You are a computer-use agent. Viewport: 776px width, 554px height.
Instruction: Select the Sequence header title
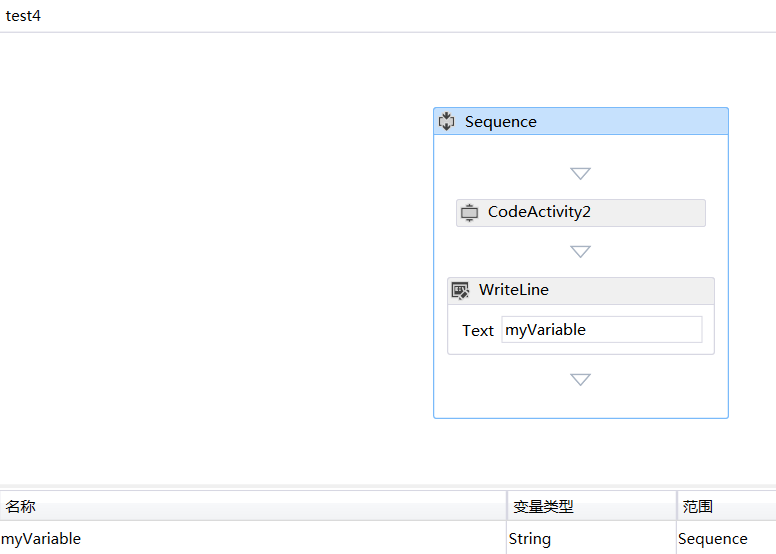click(501, 122)
